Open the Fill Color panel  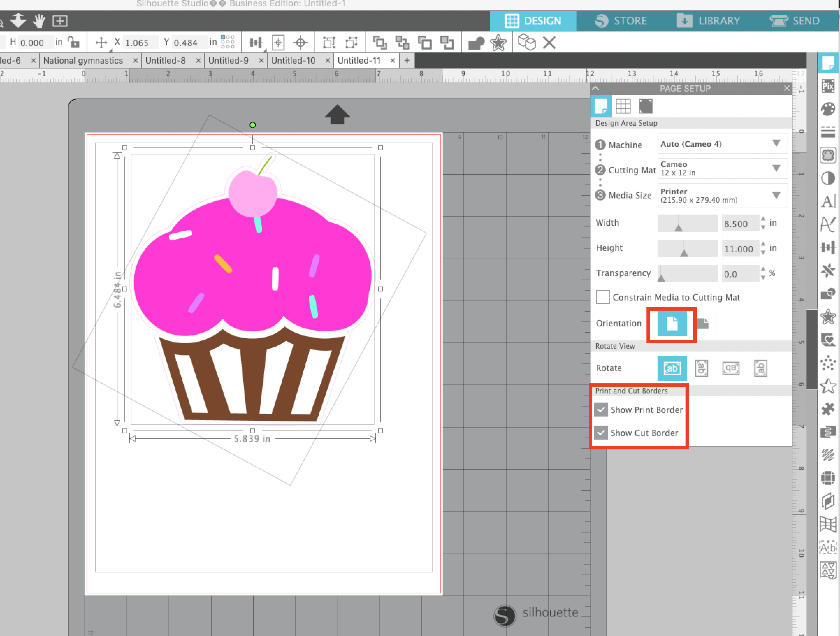[x=828, y=109]
